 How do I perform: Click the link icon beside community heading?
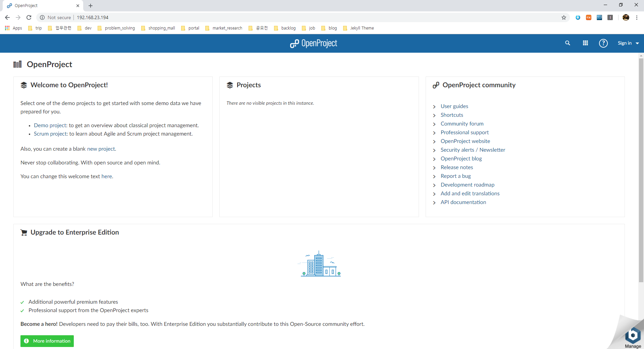coord(436,85)
